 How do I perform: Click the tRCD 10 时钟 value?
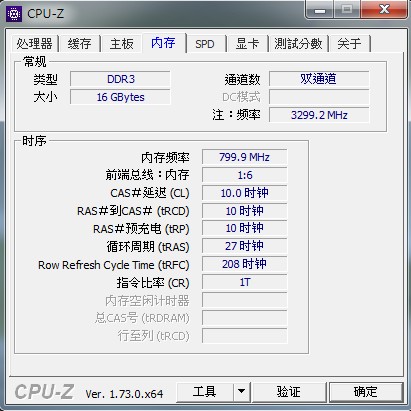tap(244, 211)
